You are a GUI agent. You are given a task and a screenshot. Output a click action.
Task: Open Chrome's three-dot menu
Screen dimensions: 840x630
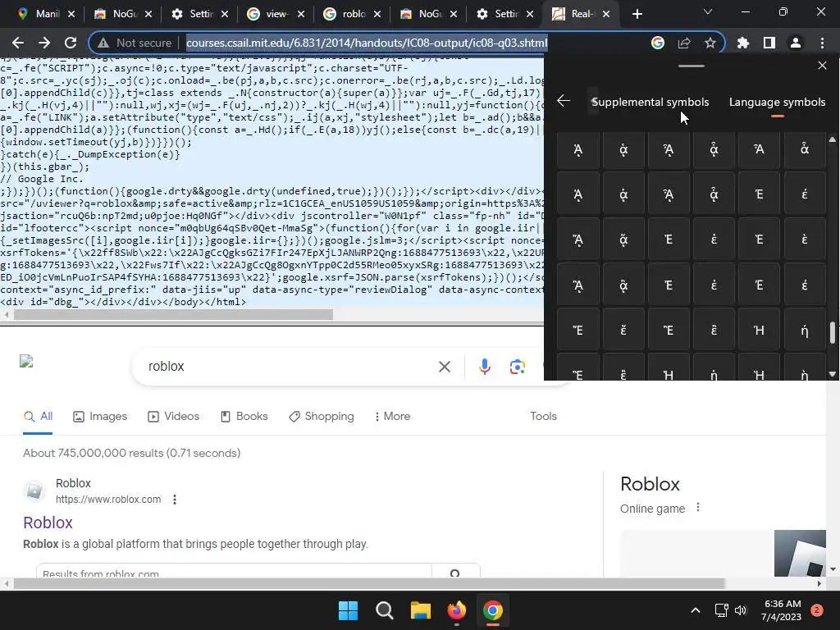tap(822, 43)
